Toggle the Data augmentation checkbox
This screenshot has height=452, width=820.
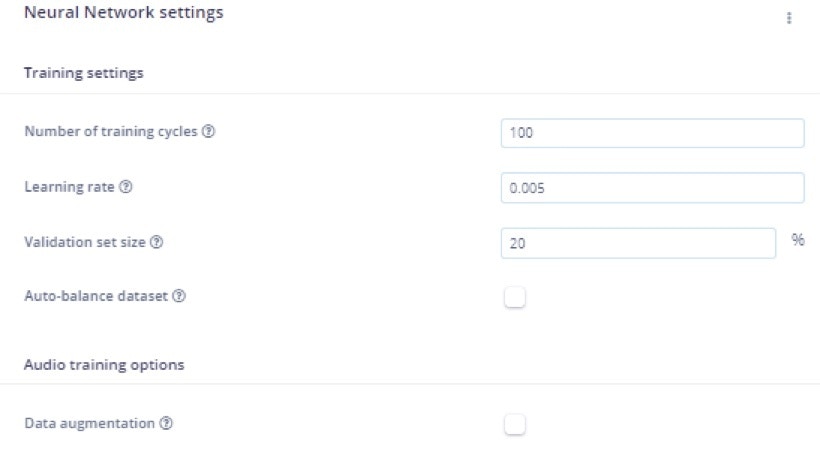coord(514,424)
